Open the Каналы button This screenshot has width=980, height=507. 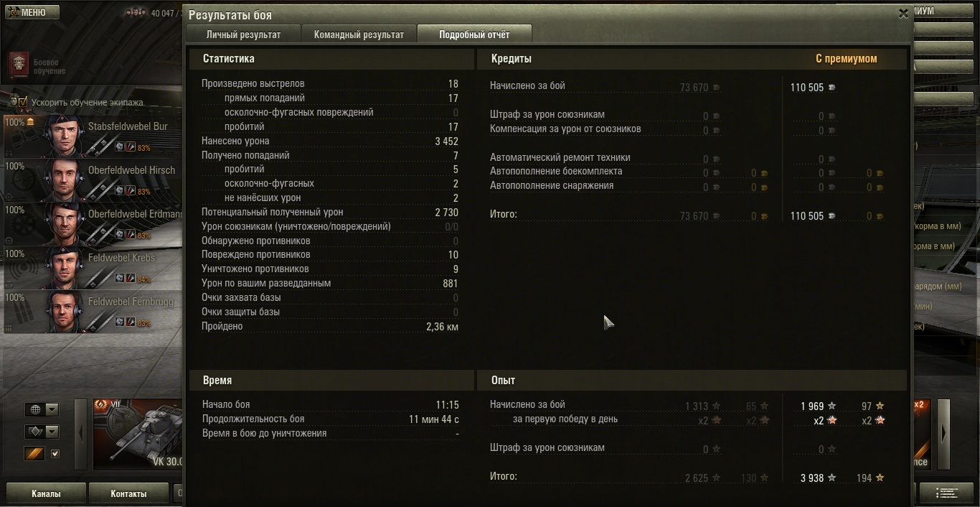[x=46, y=493]
